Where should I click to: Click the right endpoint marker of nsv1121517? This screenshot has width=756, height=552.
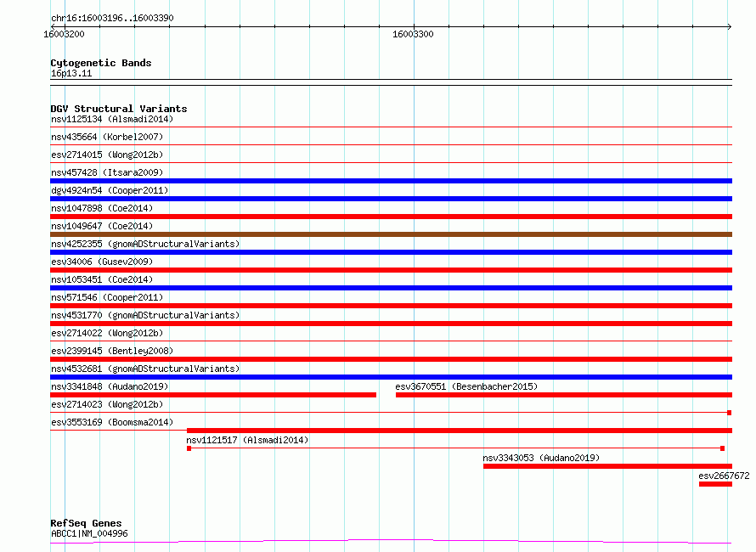tap(722, 448)
